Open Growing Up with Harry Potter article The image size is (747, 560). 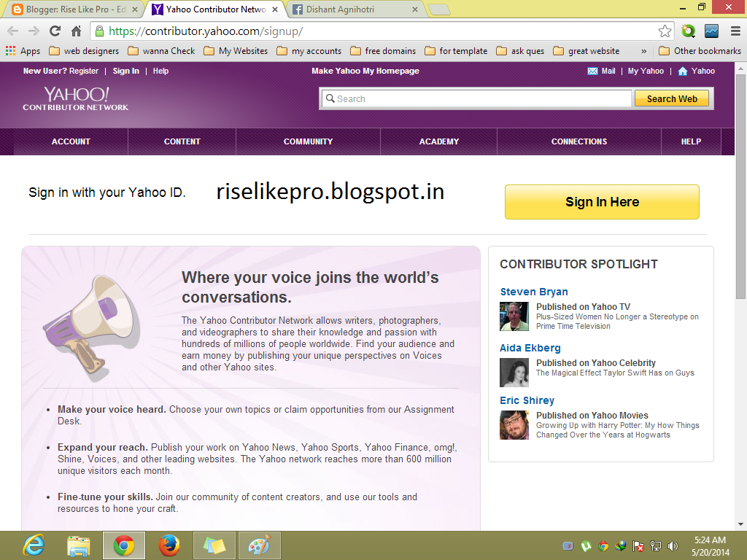[x=618, y=430]
